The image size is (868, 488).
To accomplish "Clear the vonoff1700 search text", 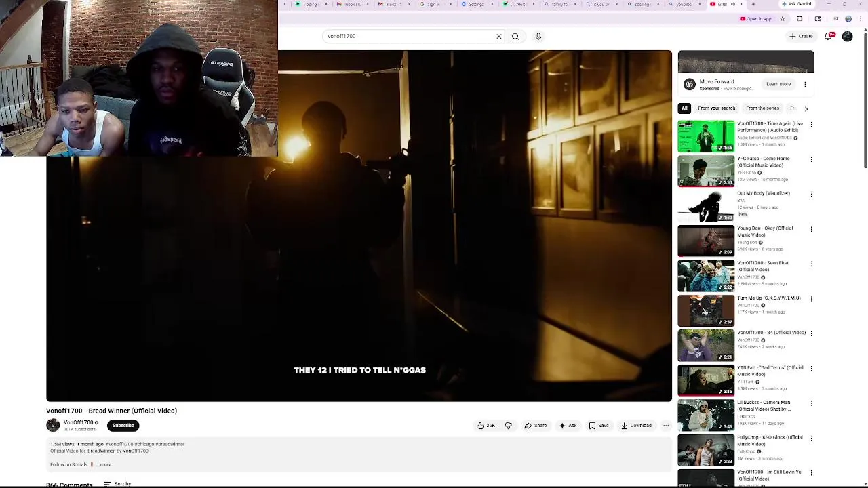I will click(x=499, y=36).
